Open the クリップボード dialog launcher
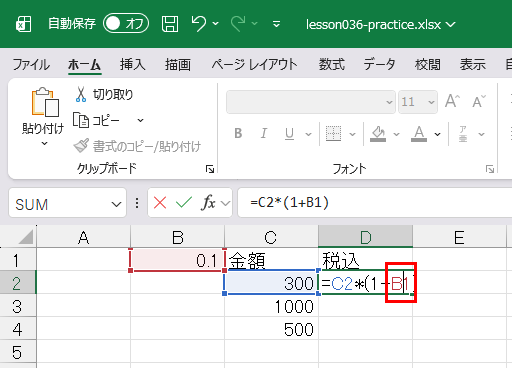 click(210, 169)
